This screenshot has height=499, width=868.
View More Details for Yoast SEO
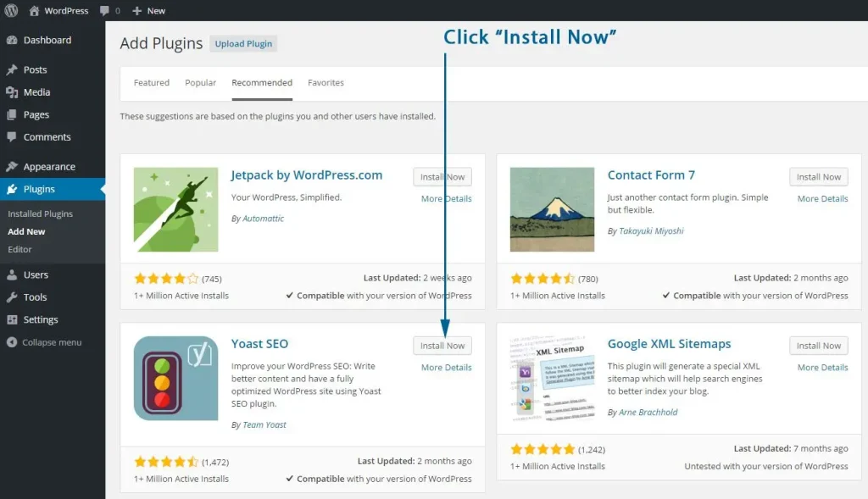pyautogui.click(x=447, y=368)
